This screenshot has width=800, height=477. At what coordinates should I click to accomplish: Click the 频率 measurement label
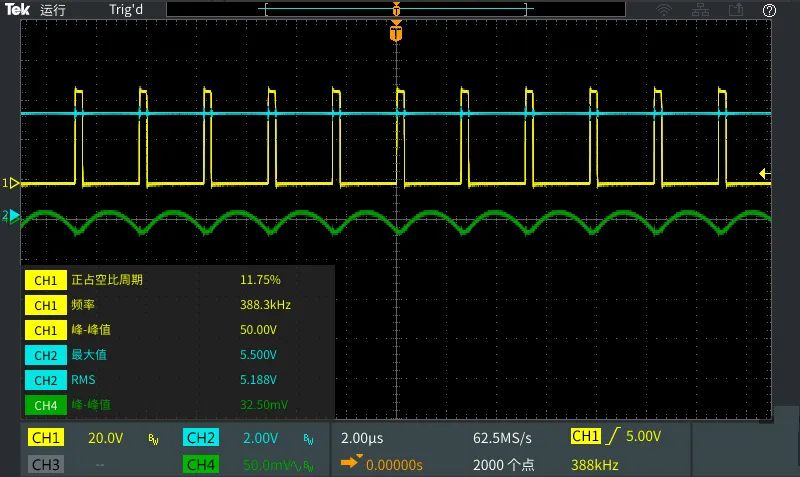83,305
